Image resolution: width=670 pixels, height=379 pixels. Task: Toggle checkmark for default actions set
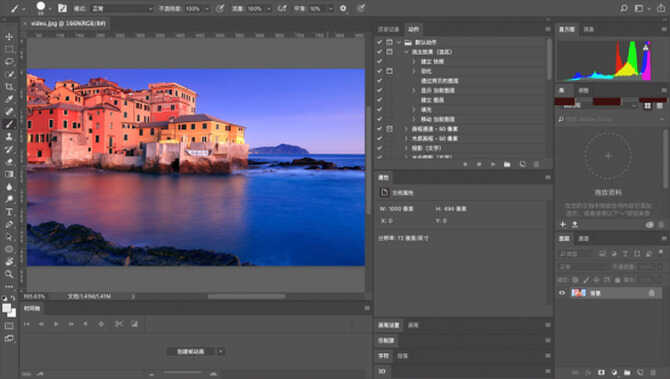click(379, 42)
